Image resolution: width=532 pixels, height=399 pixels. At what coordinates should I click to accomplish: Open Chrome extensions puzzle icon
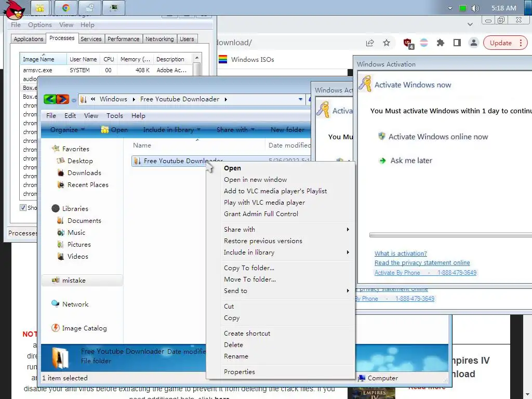click(x=441, y=43)
